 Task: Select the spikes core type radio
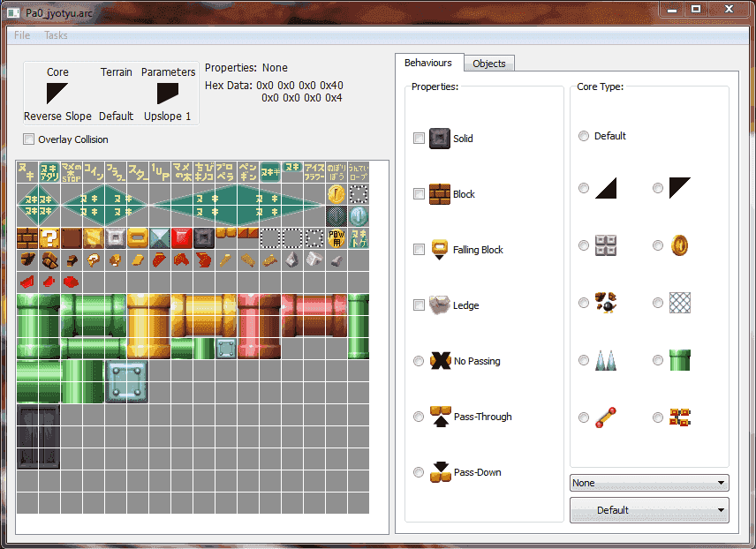click(x=584, y=360)
